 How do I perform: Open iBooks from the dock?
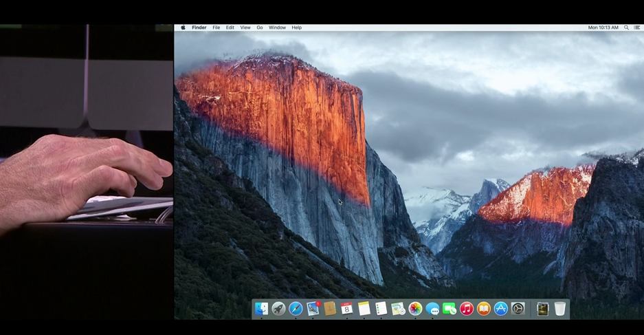pyautogui.click(x=484, y=309)
